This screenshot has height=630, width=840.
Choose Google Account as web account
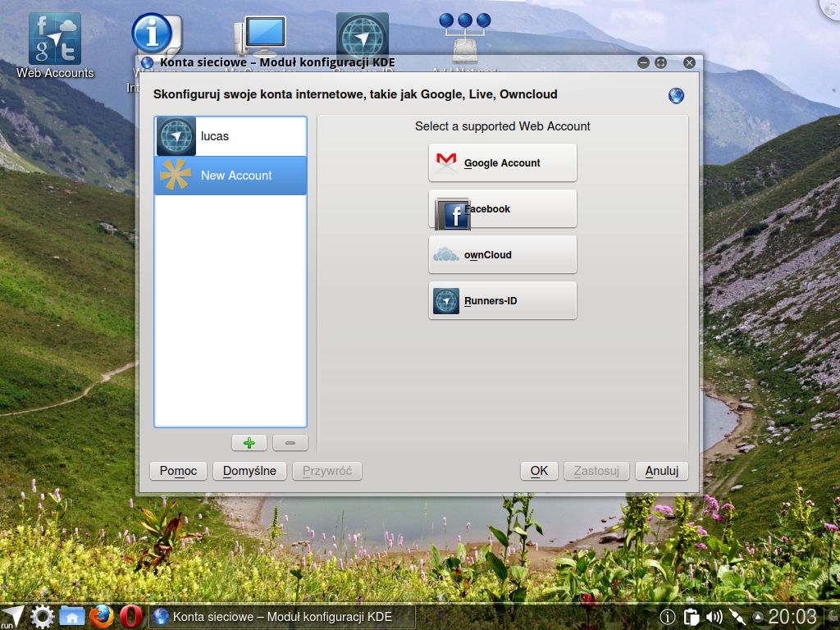click(503, 163)
